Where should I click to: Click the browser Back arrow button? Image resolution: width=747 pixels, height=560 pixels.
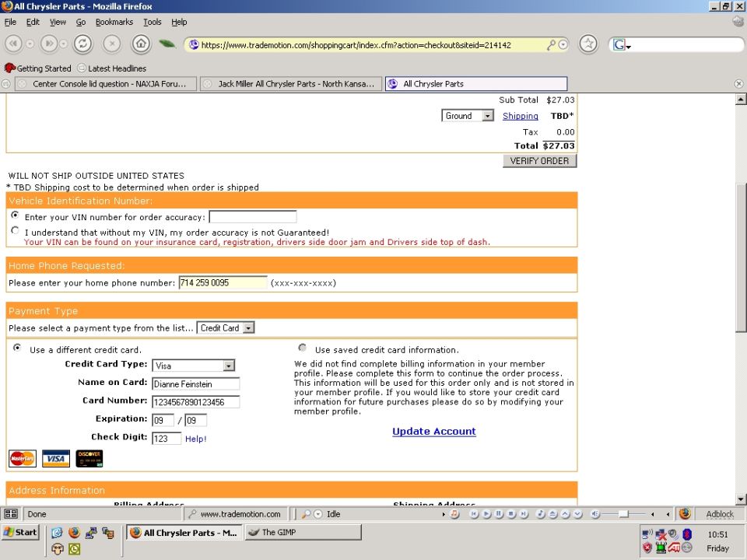(x=13, y=44)
